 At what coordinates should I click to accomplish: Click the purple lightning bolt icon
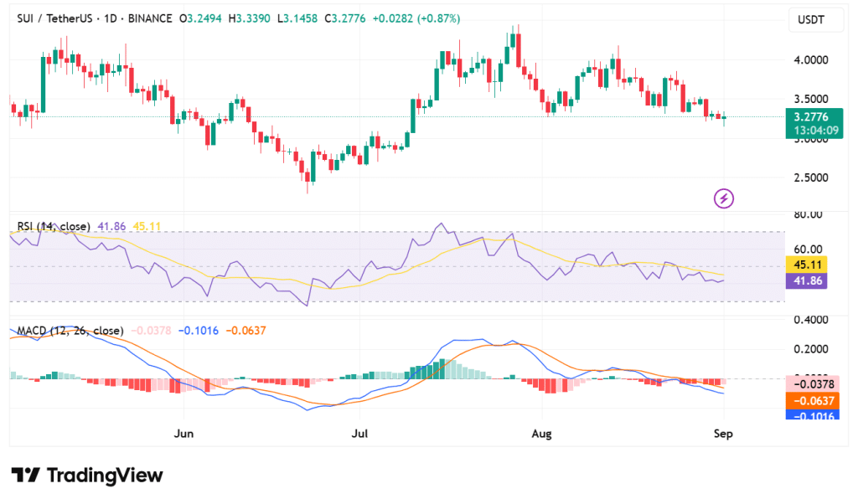coord(724,198)
